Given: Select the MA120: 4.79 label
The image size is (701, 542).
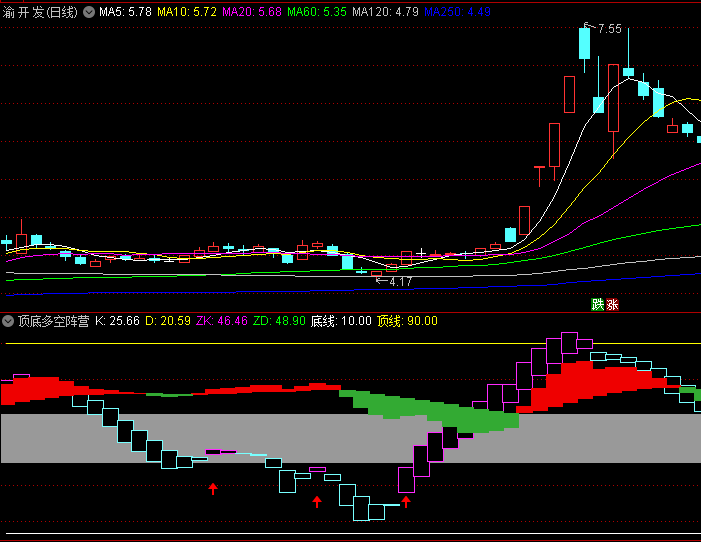Looking at the screenshot, I should 385,12.
